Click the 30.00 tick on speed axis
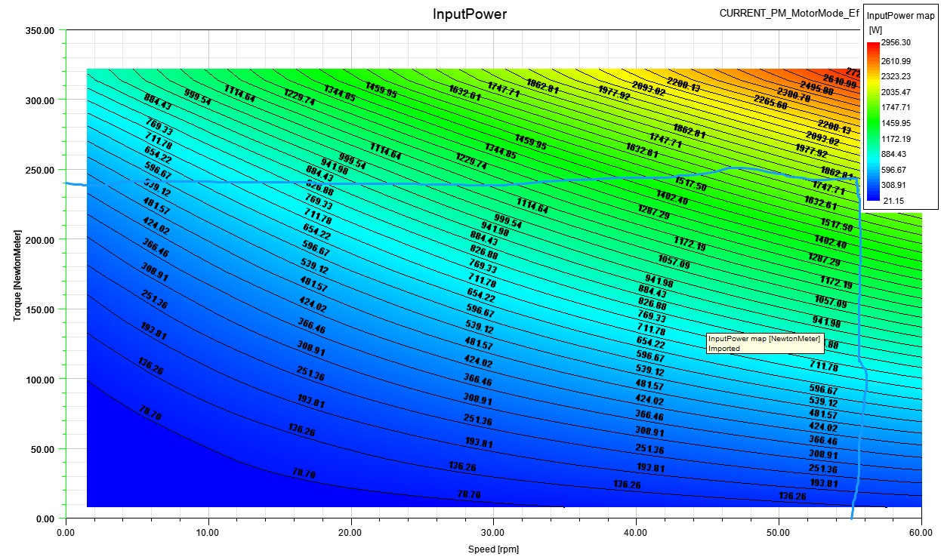The image size is (941, 560). tap(493, 532)
